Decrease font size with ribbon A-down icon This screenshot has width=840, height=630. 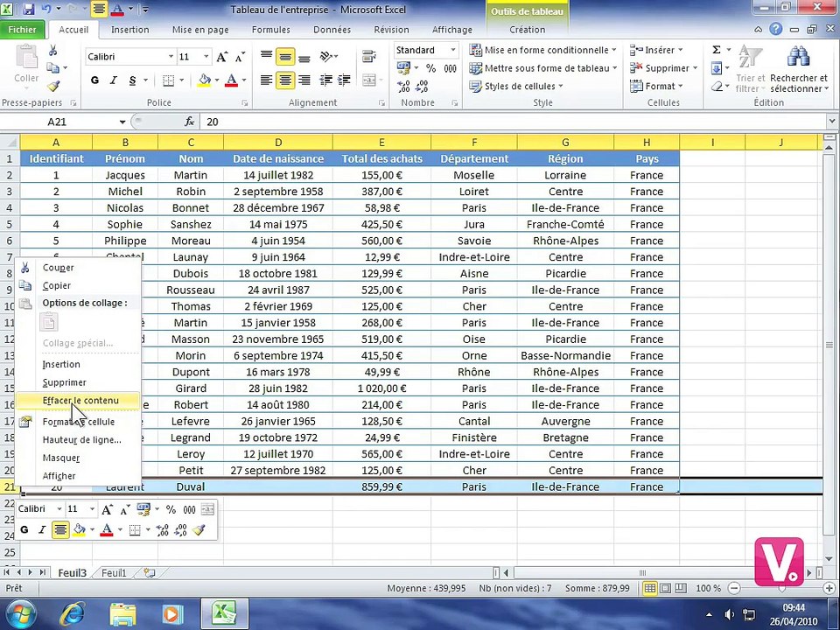coord(240,57)
